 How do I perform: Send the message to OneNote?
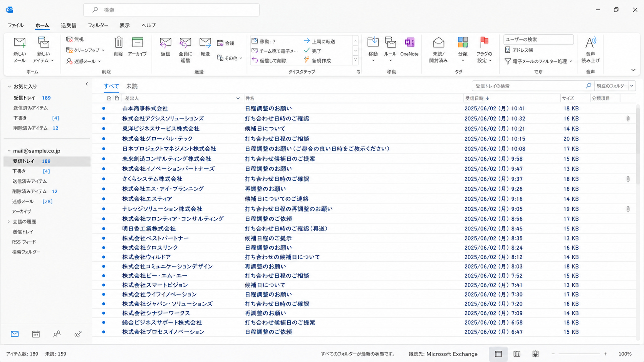point(409,47)
